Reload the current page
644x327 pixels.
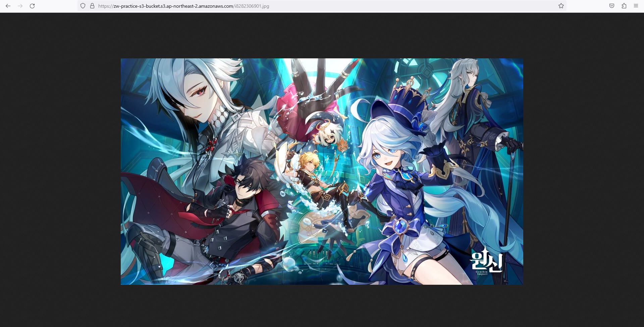click(x=32, y=6)
